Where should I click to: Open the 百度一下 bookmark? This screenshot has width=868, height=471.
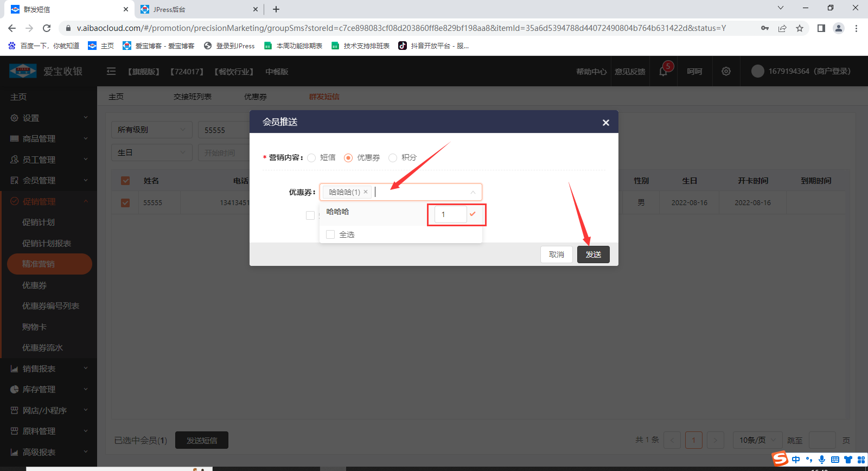pos(44,46)
